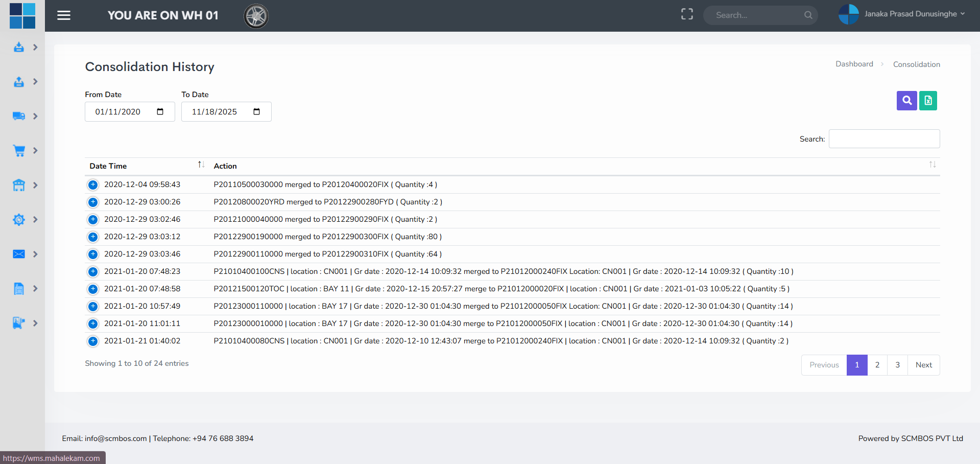Export to Excel with green button
This screenshot has width=980, height=464.
pos(928,101)
